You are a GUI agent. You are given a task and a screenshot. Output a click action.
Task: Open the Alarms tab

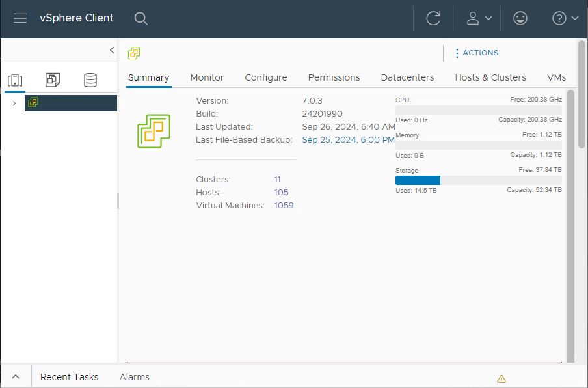(134, 377)
